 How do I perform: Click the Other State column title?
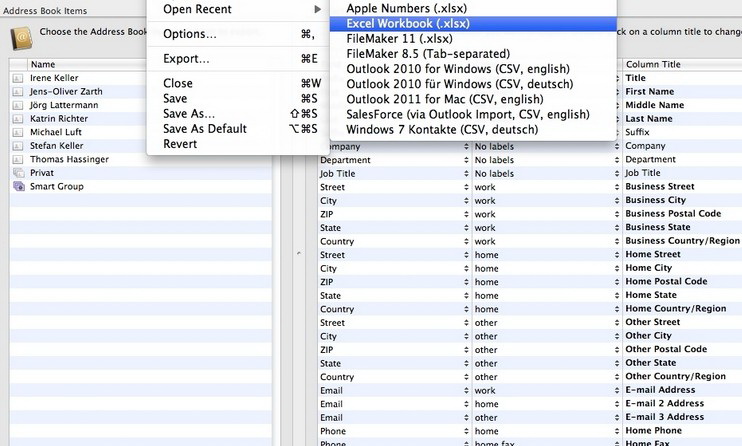650,363
